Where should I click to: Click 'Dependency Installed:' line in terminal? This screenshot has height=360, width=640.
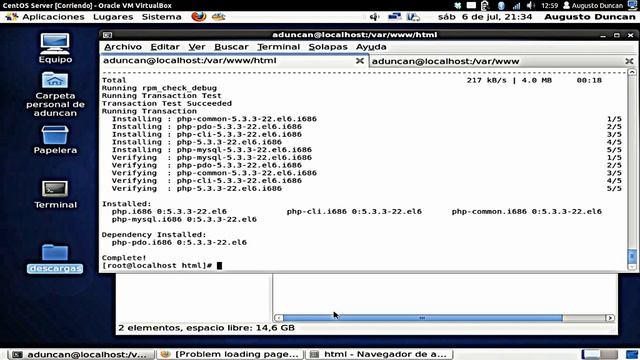[154, 235]
